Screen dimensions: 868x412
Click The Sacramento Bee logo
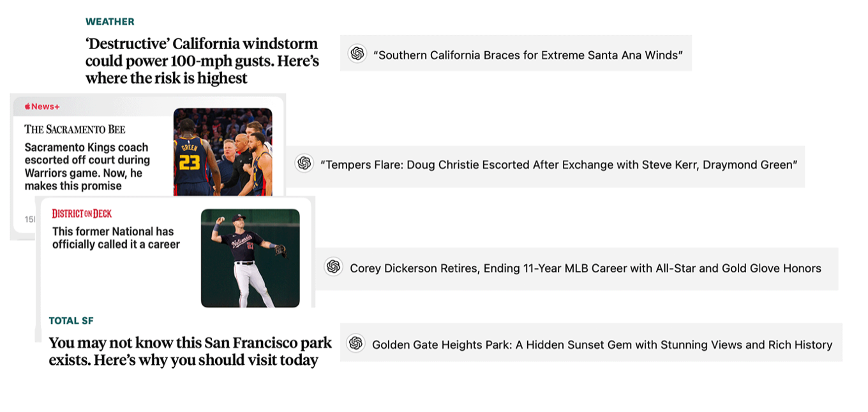pos(75,129)
